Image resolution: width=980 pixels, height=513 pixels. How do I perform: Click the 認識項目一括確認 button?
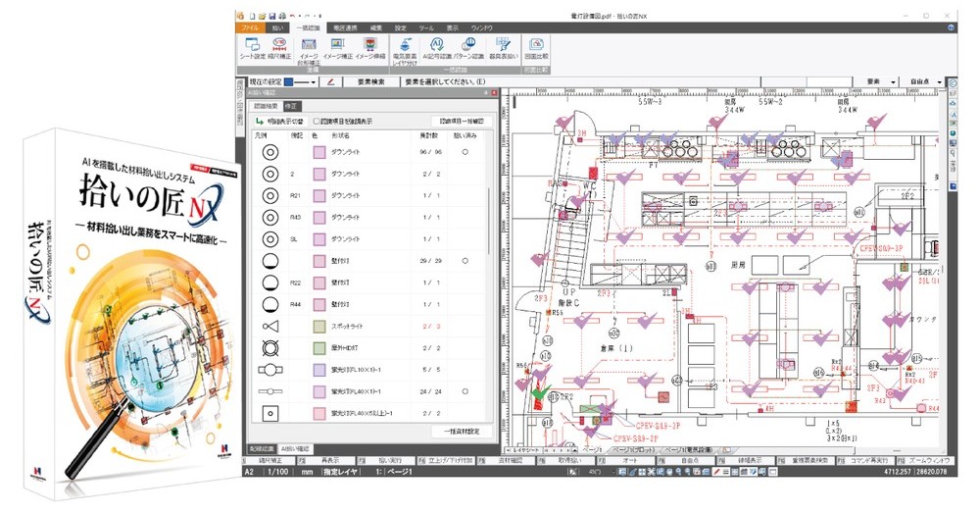[x=462, y=122]
